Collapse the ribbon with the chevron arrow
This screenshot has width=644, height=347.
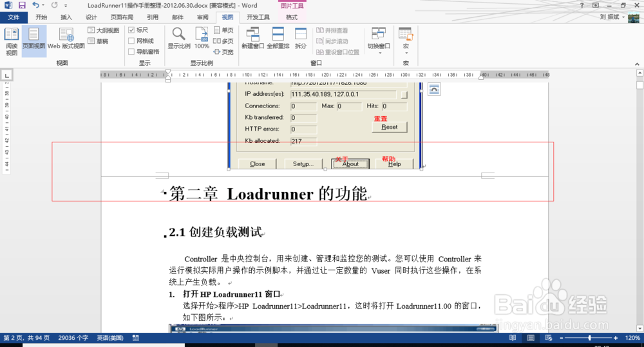637,64
